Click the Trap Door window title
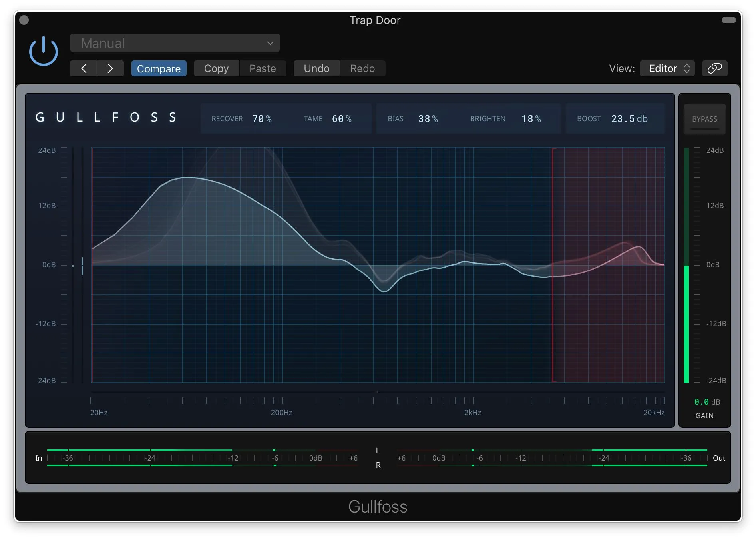Image resolution: width=756 pixels, height=539 pixels. pos(375,20)
